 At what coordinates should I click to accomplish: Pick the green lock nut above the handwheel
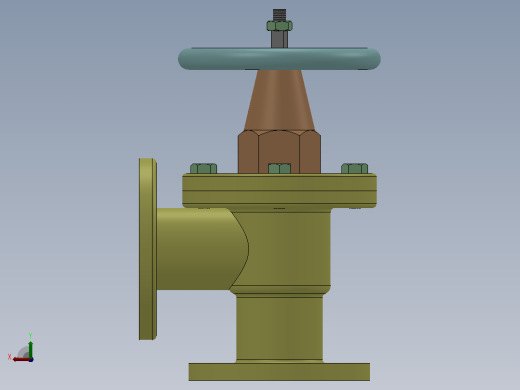(280, 26)
